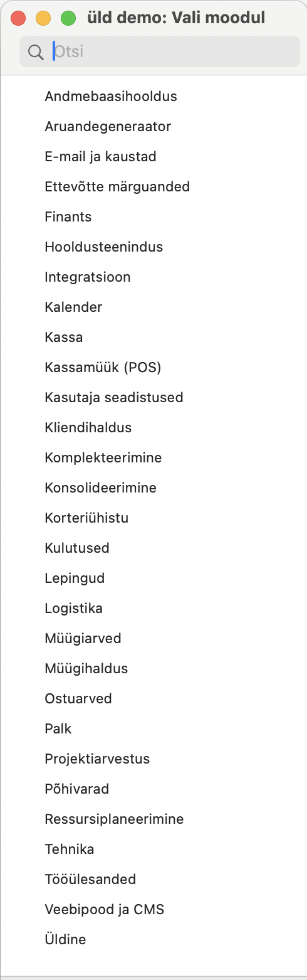Select Ettevõtte märguanded entry
The height and width of the screenshot is (980, 307).
(x=117, y=187)
